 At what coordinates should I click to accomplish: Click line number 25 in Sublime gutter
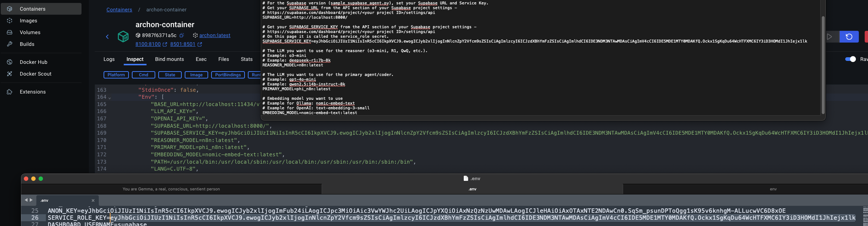coord(35,211)
